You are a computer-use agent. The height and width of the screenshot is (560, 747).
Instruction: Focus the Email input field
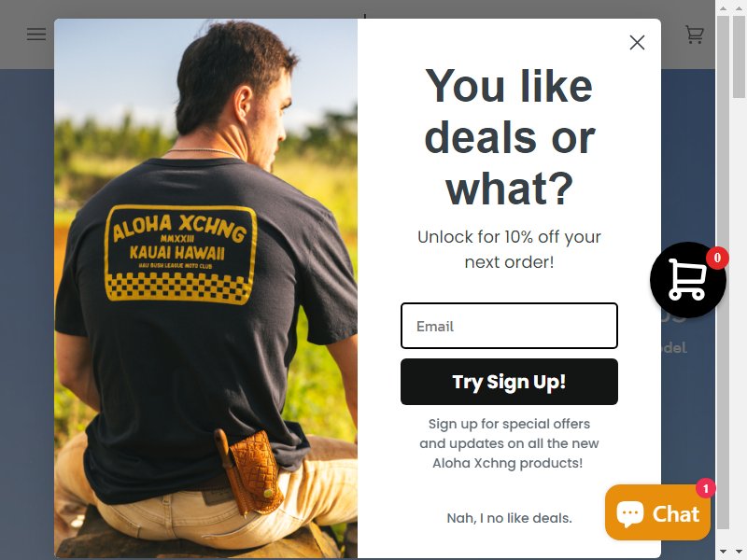pyautogui.click(x=509, y=326)
